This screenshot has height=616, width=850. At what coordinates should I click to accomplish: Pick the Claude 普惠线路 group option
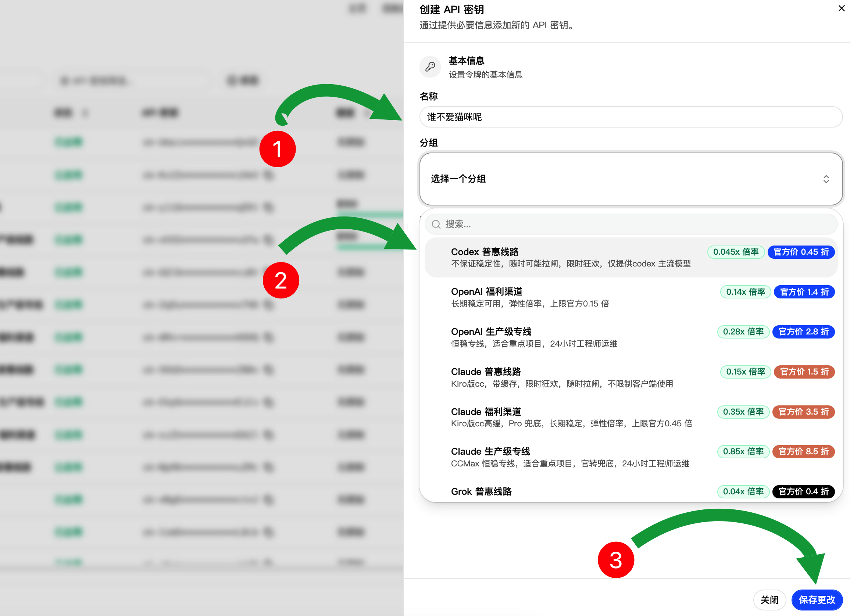point(631,377)
